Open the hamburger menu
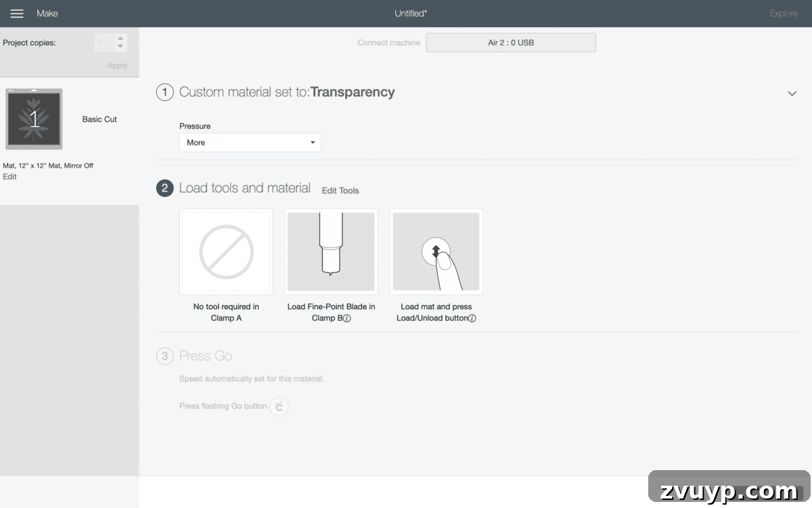812x508 pixels. click(17, 14)
